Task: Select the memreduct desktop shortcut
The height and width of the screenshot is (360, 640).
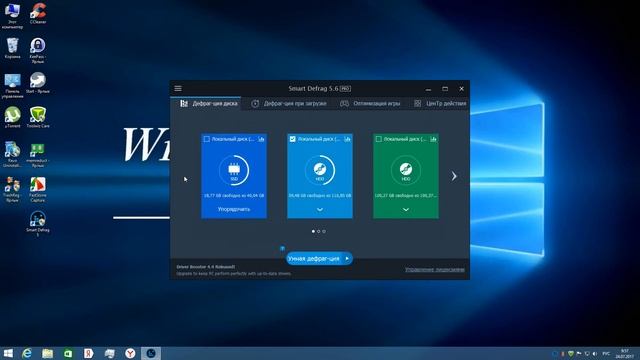Action: [x=38, y=155]
